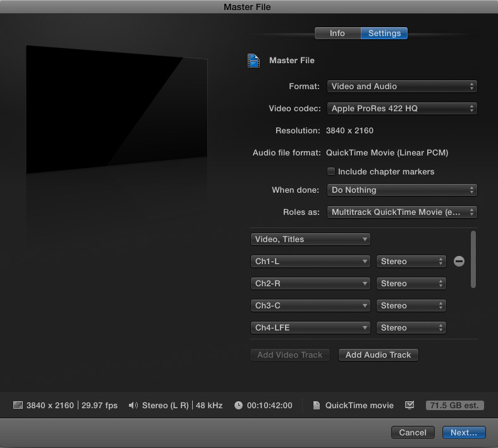Enable Include chapter markers checkbox

point(331,171)
